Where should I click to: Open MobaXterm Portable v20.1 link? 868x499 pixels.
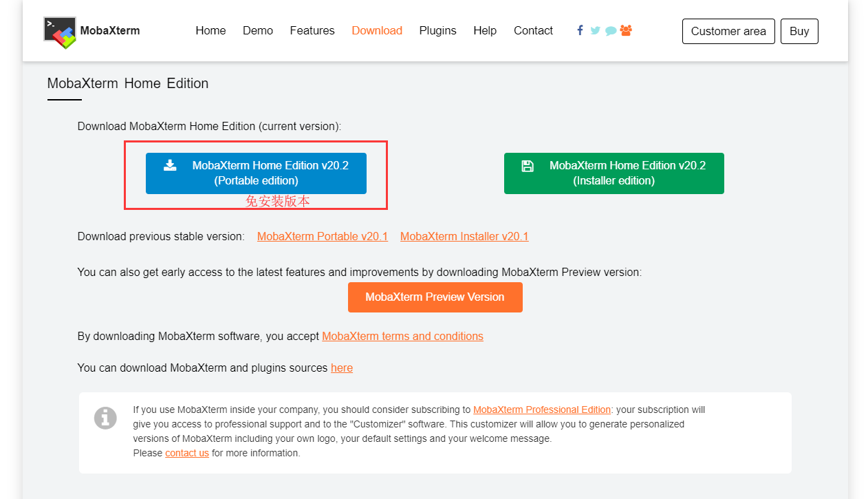click(x=323, y=236)
